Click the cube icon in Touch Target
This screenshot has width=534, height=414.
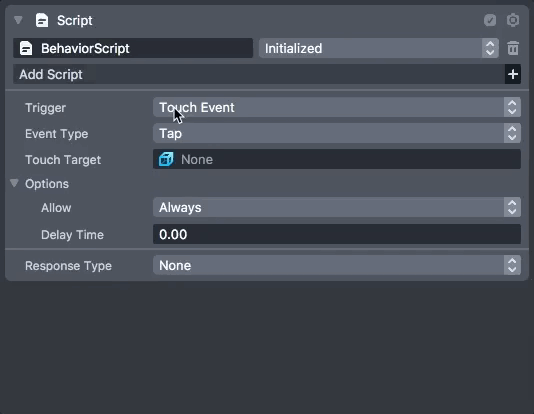[x=166, y=159]
